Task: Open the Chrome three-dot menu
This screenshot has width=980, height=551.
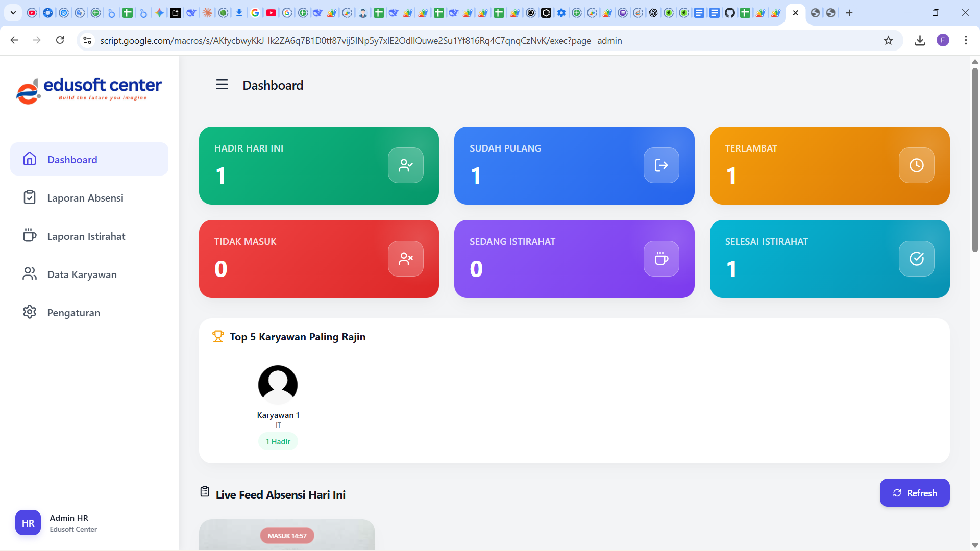Action: pos(966,41)
